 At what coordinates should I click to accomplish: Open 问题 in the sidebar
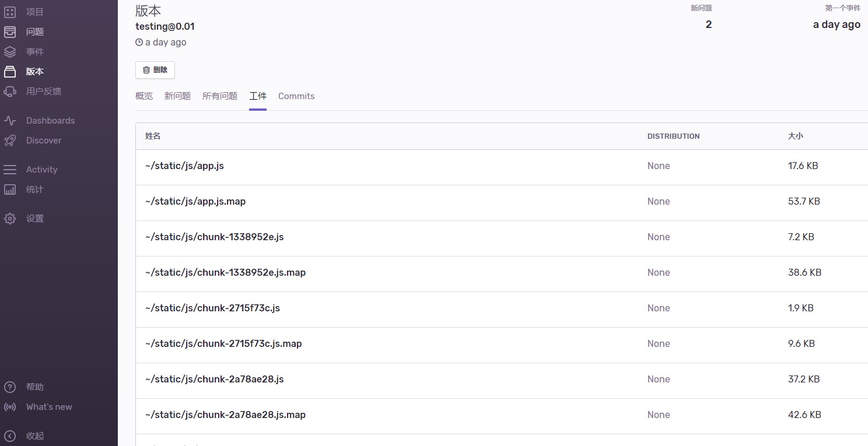point(35,31)
